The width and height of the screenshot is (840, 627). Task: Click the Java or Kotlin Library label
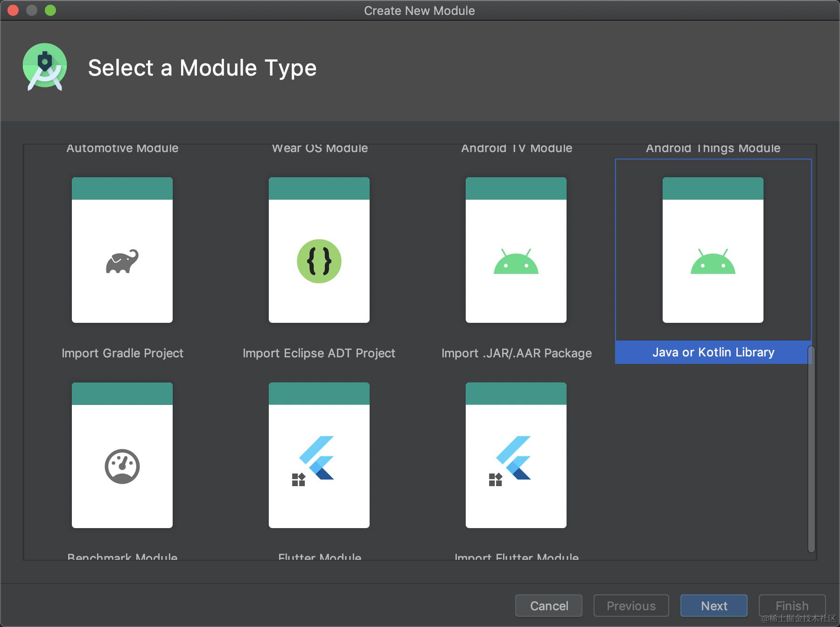(713, 352)
